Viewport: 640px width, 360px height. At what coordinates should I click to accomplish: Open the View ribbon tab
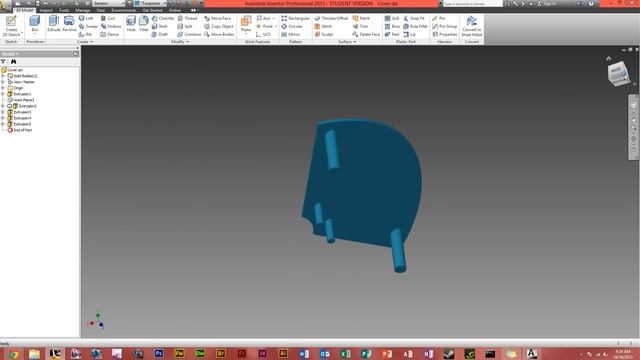click(x=101, y=10)
